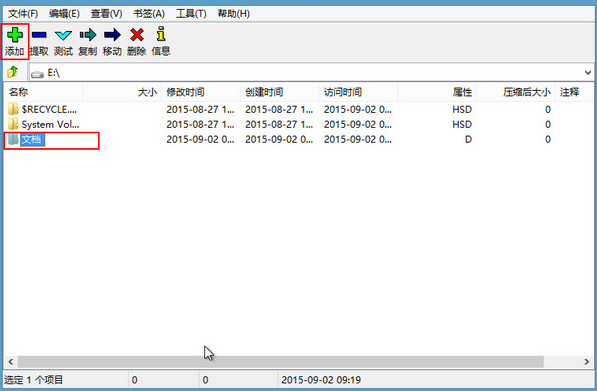Click the Copy (复制) arrow icon
This screenshot has height=391, width=597.
(x=88, y=35)
